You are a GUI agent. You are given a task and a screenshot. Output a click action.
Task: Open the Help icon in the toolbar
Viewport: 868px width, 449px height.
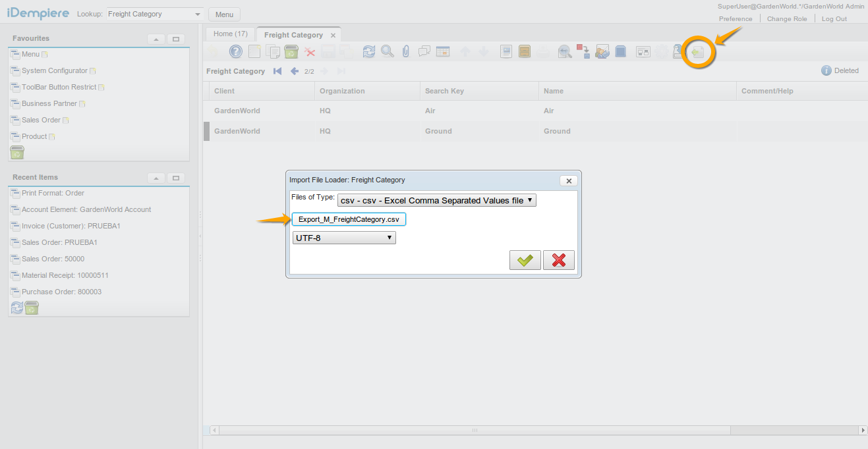(235, 51)
